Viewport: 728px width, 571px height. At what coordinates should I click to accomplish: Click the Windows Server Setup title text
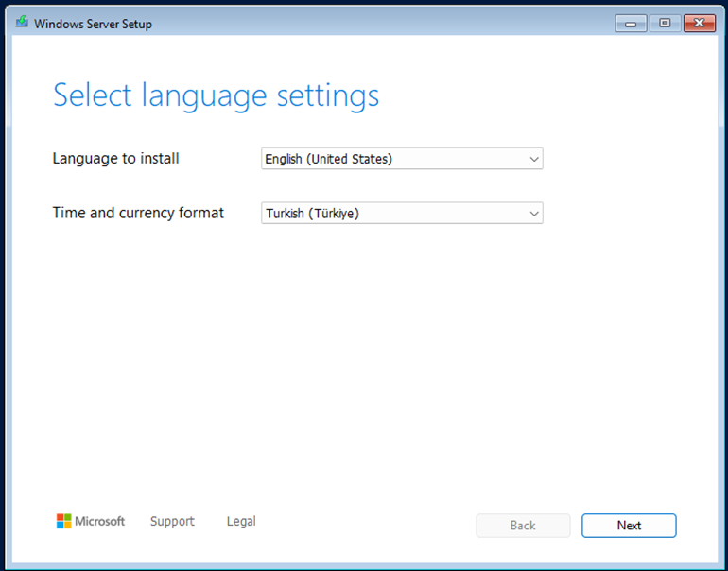click(x=93, y=25)
